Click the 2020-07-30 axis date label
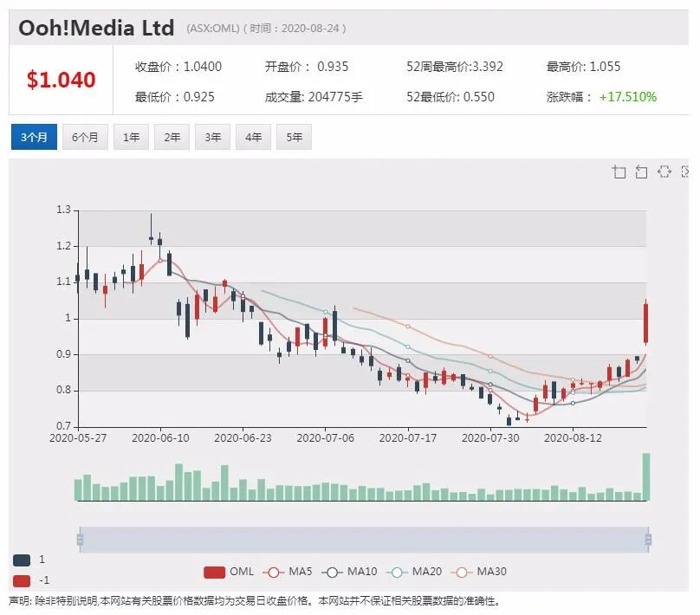The width and height of the screenshot is (700, 615). (490, 438)
